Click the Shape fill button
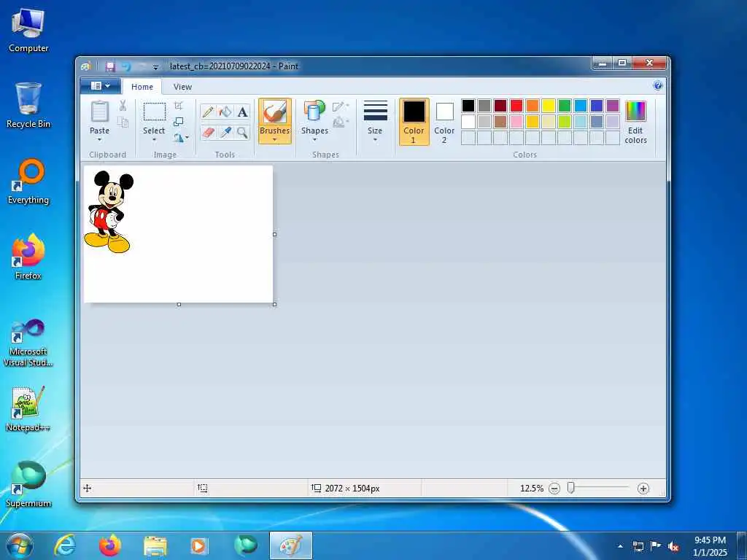This screenshot has height=560, width=747. coord(340,122)
